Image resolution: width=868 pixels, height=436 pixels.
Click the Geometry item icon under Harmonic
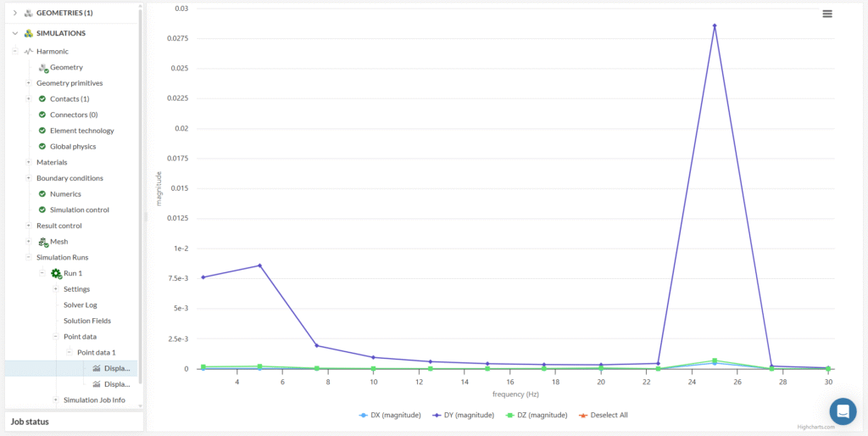pyautogui.click(x=42, y=68)
